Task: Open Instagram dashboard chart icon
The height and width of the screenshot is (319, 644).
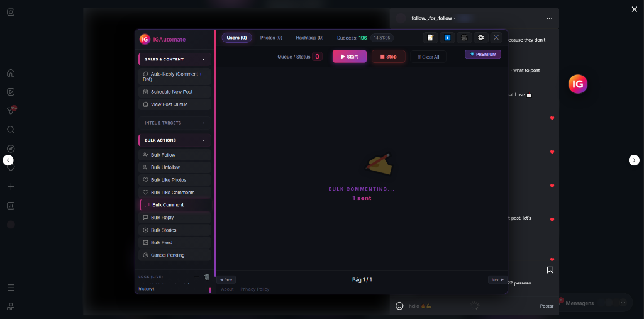Action: pos(11,206)
